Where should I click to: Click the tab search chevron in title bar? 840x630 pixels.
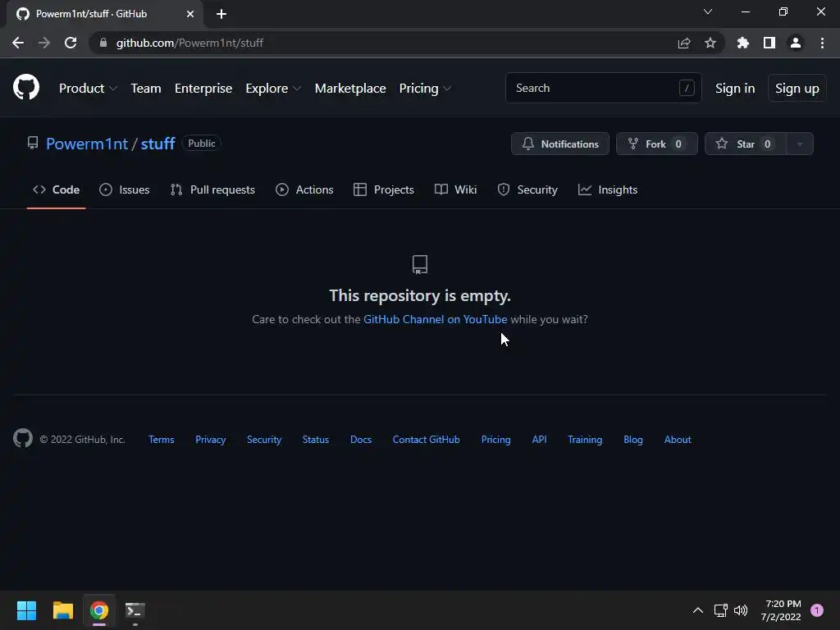click(x=708, y=11)
